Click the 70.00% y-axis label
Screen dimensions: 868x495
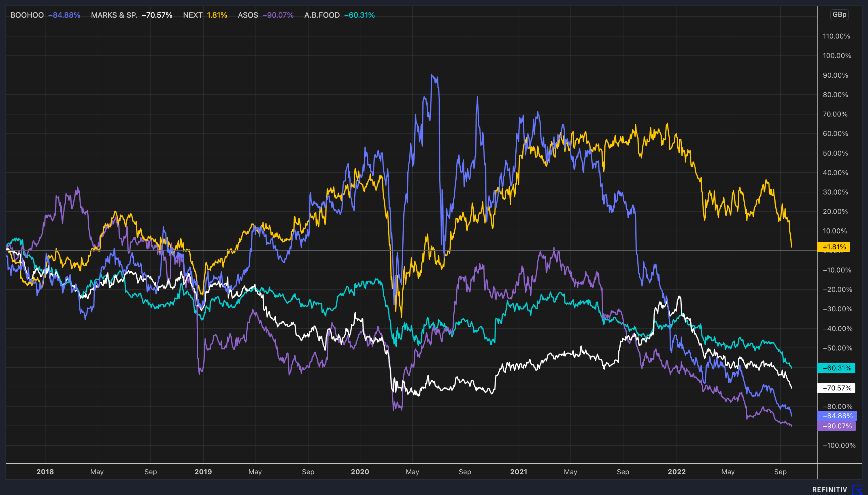[835, 114]
